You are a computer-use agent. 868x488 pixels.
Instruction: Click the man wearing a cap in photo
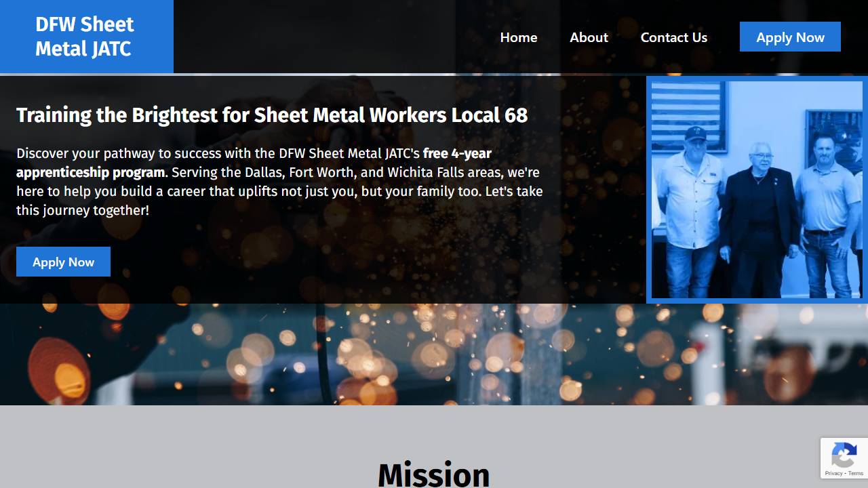point(690,203)
